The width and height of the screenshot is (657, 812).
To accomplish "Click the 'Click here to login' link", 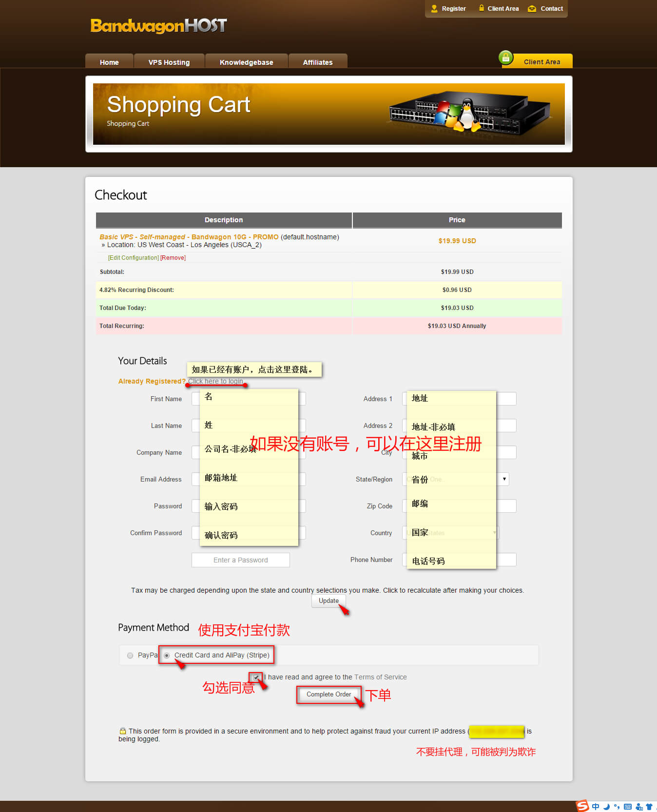I will [215, 381].
